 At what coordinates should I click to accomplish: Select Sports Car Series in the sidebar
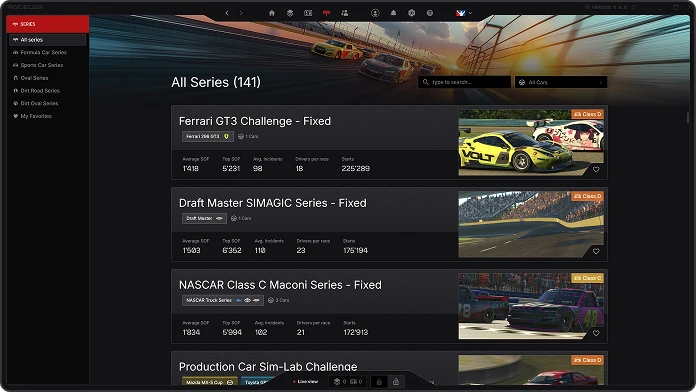42,65
